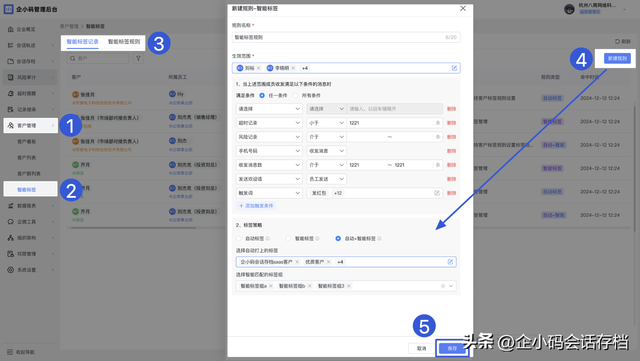Click edit icon in 触发词 value field
The height and width of the screenshot is (361, 640).
pos(437,193)
